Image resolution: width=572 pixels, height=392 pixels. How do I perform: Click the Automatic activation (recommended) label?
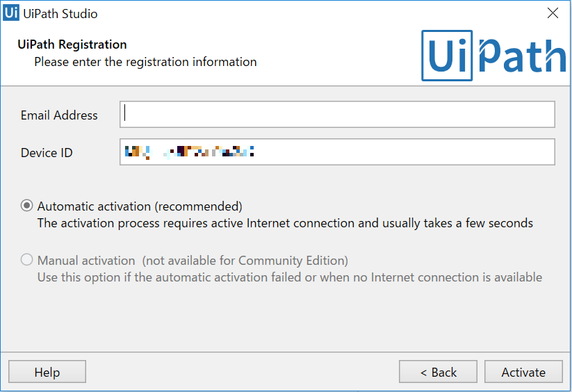coord(140,206)
